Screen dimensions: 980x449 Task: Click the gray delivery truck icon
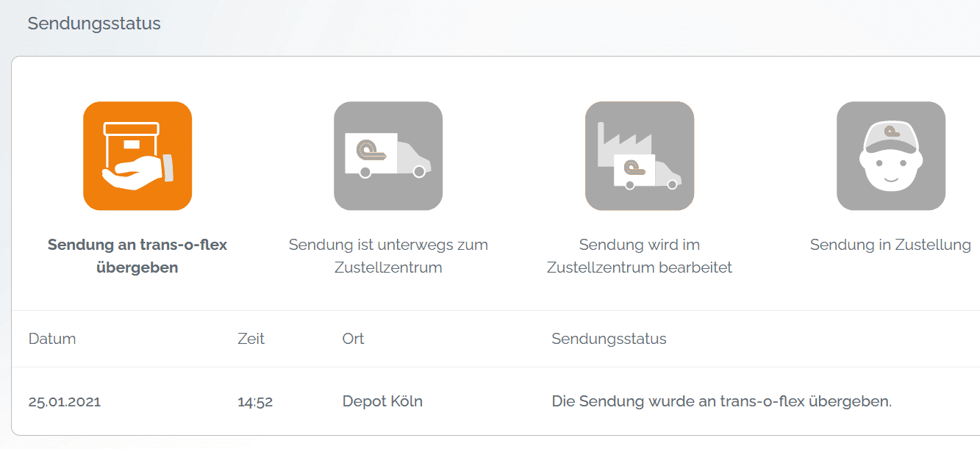(x=388, y=156)
